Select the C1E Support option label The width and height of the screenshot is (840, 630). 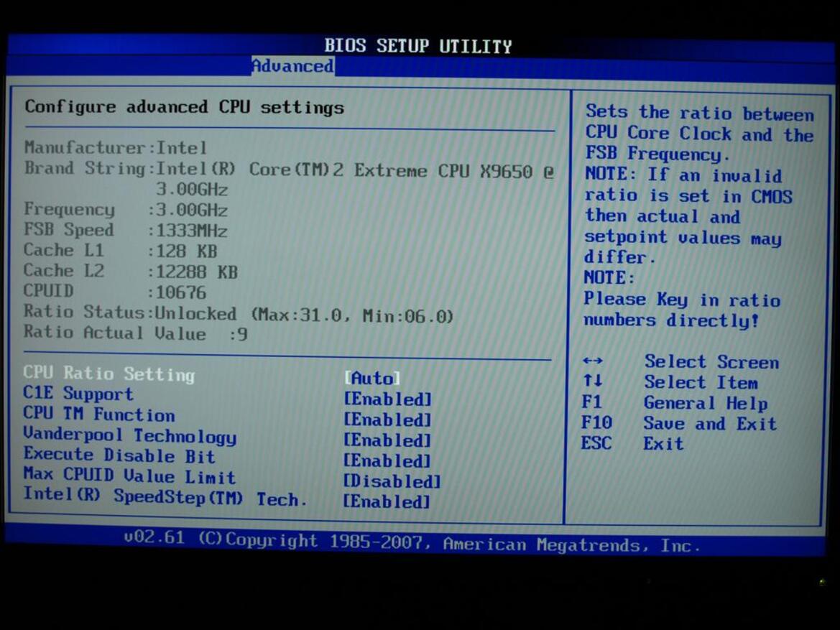78,394
